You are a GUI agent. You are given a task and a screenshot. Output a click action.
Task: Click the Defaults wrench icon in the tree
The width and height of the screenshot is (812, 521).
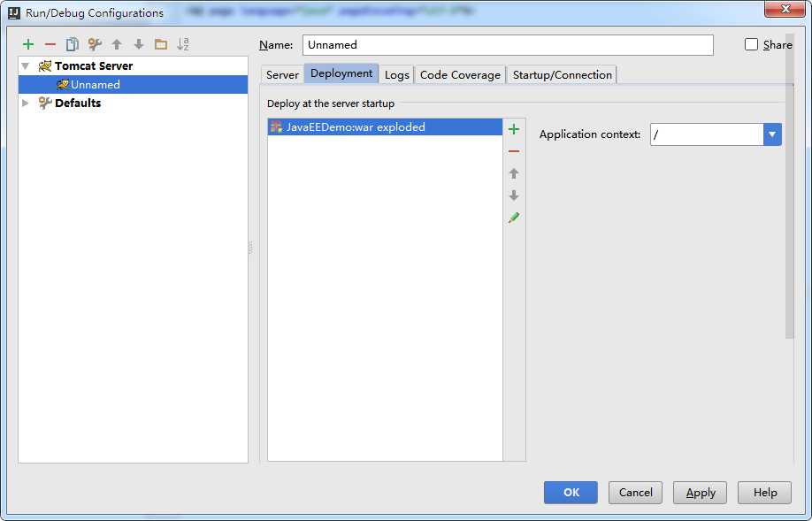[45, 103]
